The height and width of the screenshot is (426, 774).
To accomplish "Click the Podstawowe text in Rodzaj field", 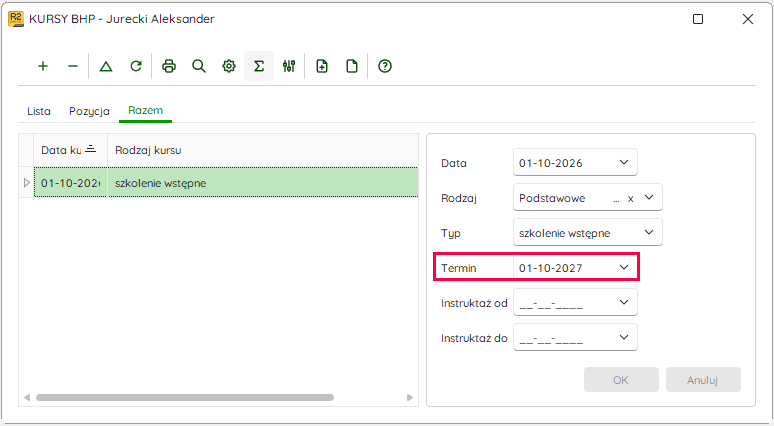I will pyautogui.click(x=552, y=198).
